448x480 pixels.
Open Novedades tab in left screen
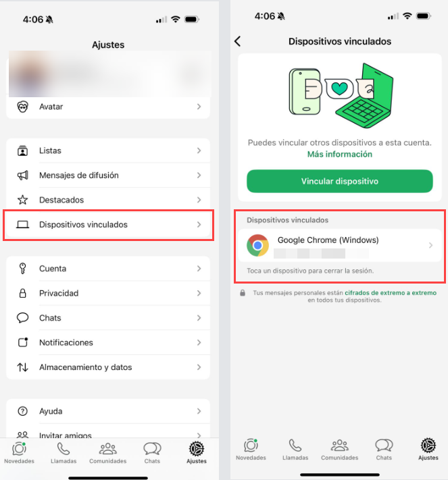pyautogui.click(x=19, y=454)
